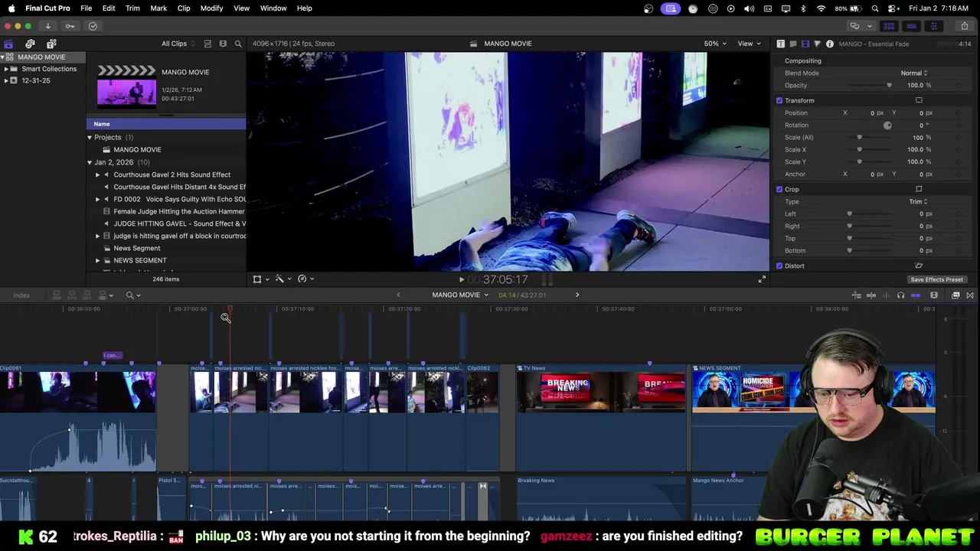Toggle the Crop effect checkbox

click(x=779, y=189)
